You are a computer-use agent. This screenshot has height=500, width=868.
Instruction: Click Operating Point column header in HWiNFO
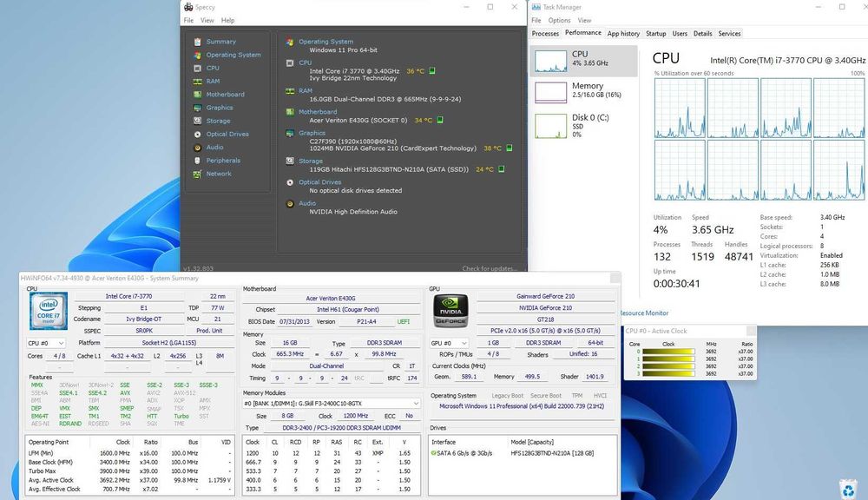tap(49, 443)
